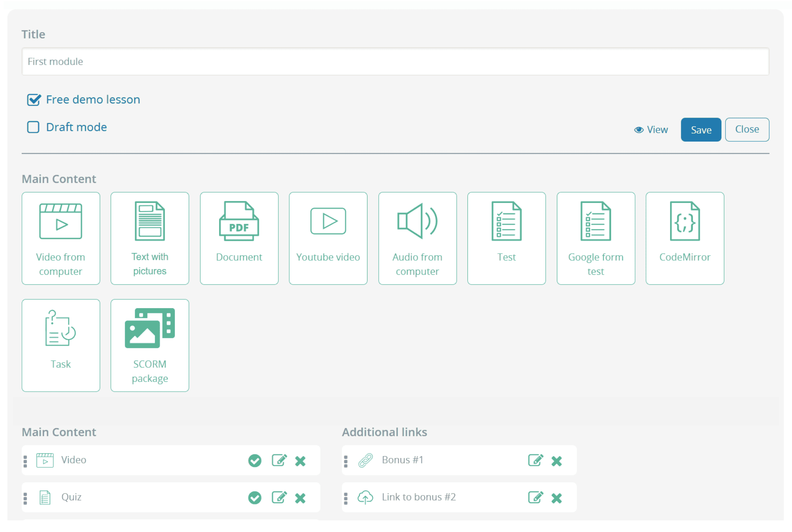
Task: Click the Title input field
Action: click(395, 61)
